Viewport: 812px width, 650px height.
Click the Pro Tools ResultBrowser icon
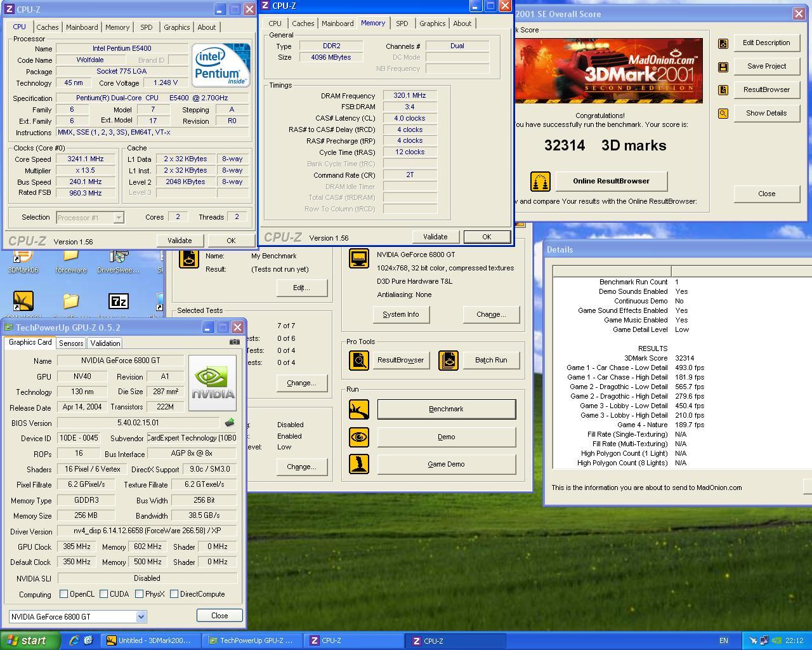pos(359,361)
